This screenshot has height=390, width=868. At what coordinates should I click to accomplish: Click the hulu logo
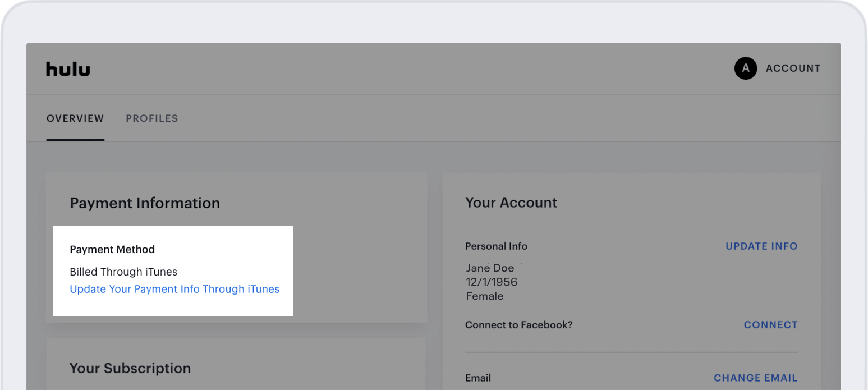pyautogui.click(x=68, y=69)
